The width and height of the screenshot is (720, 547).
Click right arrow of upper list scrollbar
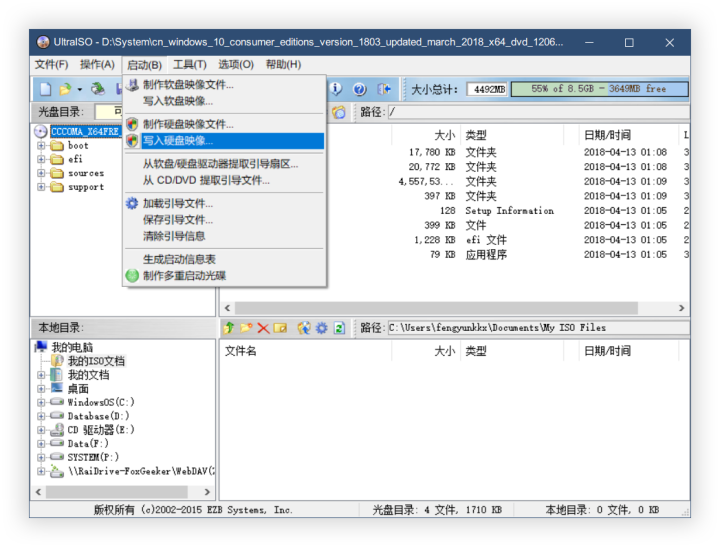coord(681,308)
